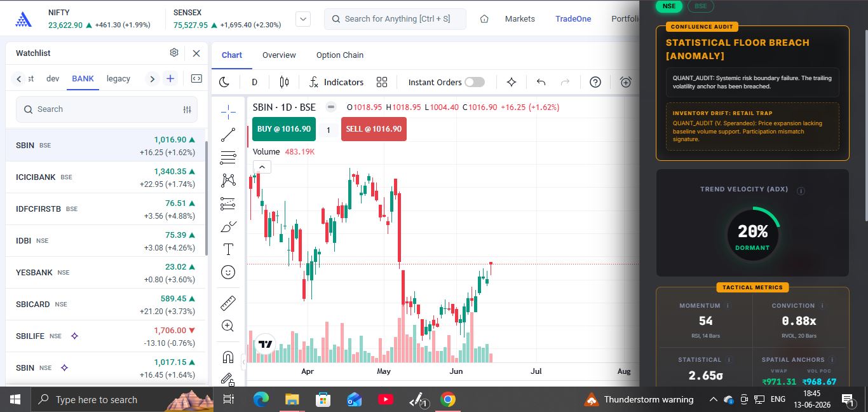The height and width of the screenshot is (412, 868).
Task: Expand the index list dropdown
Action: tap(303, 19)
